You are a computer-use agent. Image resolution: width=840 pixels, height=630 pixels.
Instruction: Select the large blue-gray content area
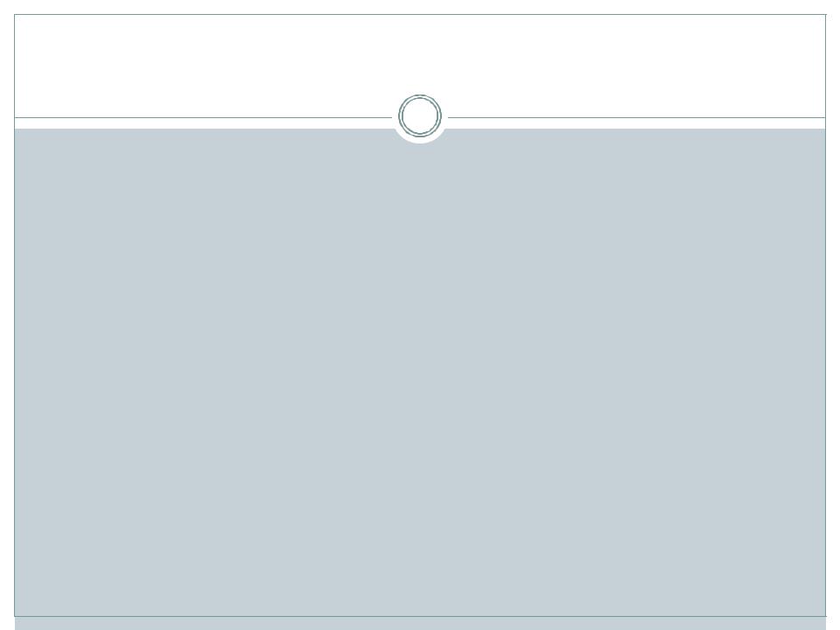pos(420,373)
